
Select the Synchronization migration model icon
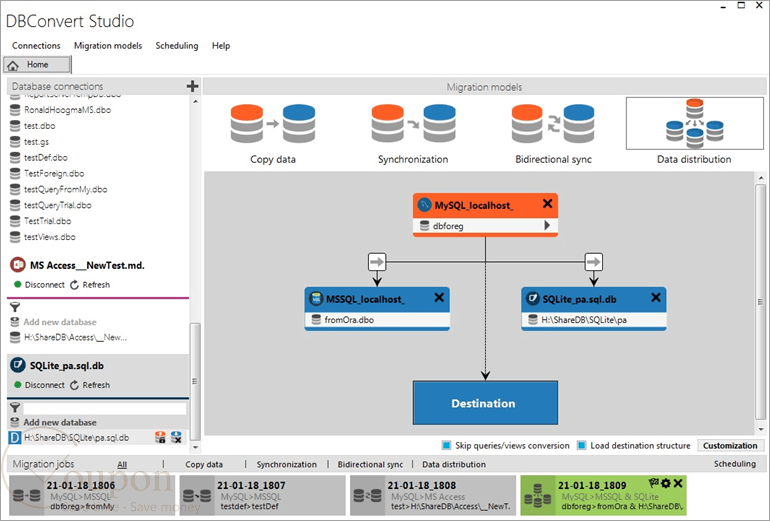coord(413,124)
